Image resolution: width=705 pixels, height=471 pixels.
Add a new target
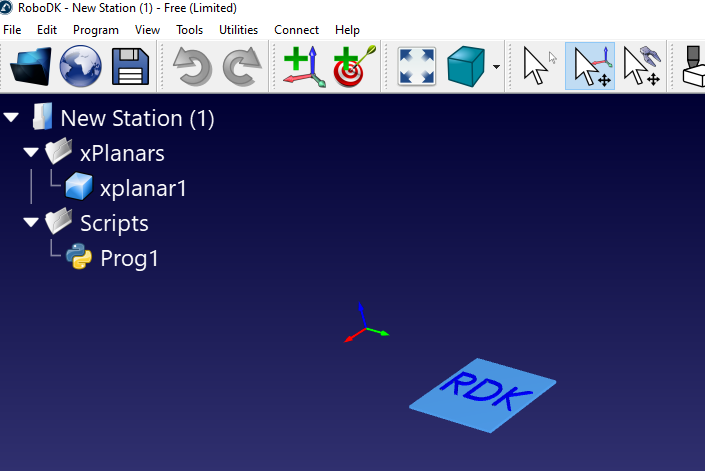(x=354, y=67)
